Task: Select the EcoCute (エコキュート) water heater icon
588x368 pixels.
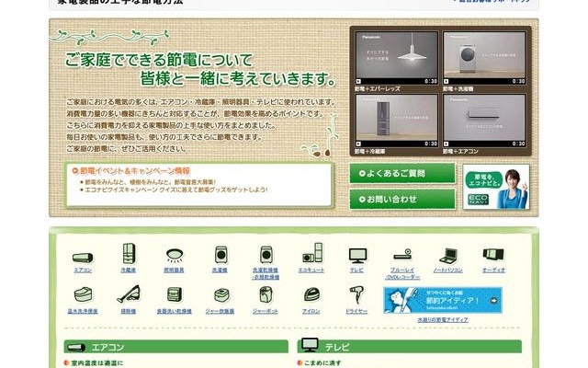Action: [x=312, y=253]
